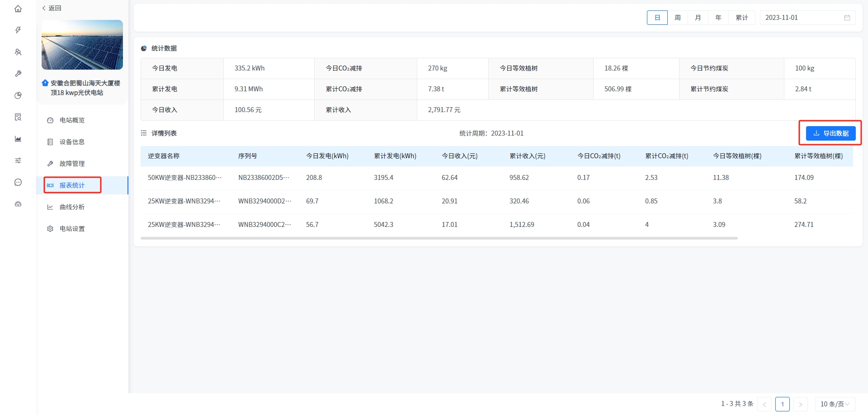Open the 10 条/页 page size dropdown

[x=835, y=404]
